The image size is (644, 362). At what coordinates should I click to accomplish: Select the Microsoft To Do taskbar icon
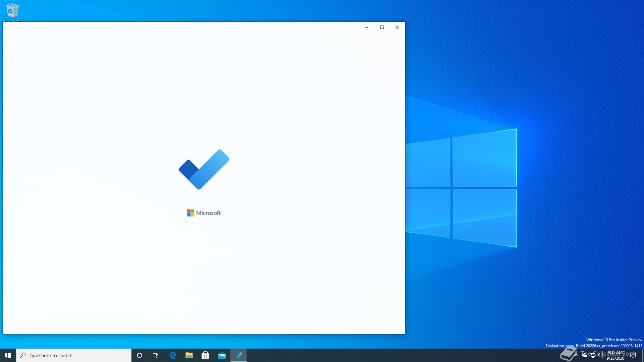point(238,355)
